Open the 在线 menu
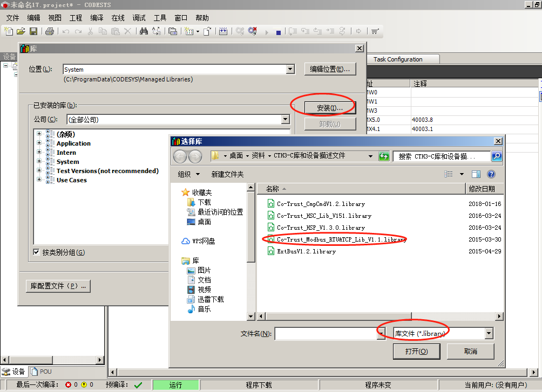 coord(118,18)
